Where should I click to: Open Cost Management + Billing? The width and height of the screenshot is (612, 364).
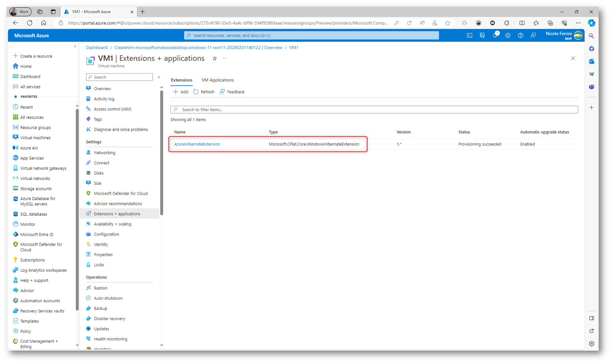coord(36,344)
